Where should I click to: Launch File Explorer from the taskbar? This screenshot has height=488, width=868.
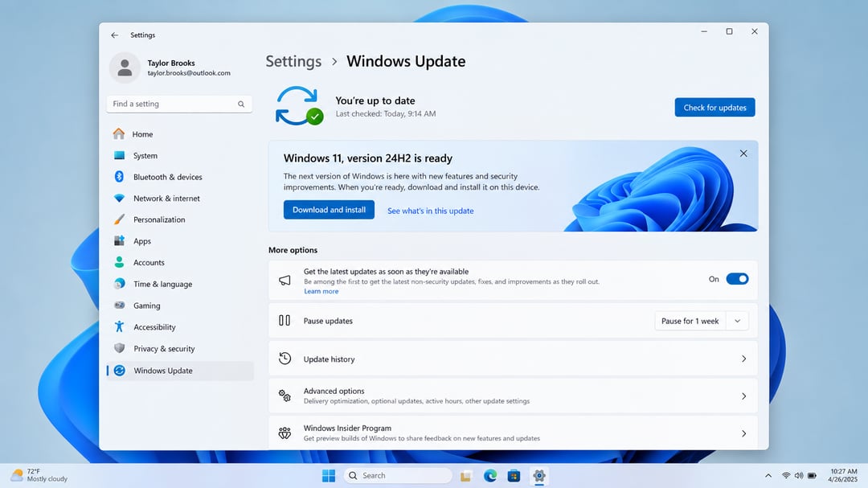(x=466, y=476)
